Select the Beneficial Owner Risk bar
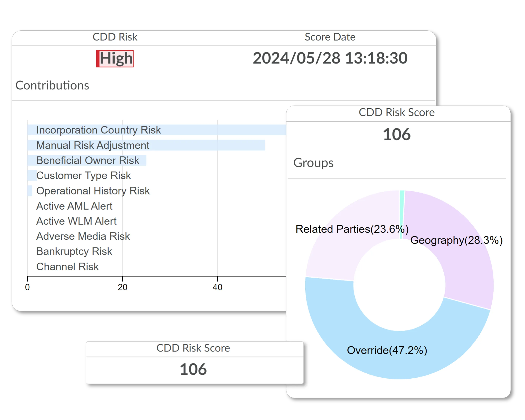The width and height of the screenshot is (525, 420). point(87,160)
